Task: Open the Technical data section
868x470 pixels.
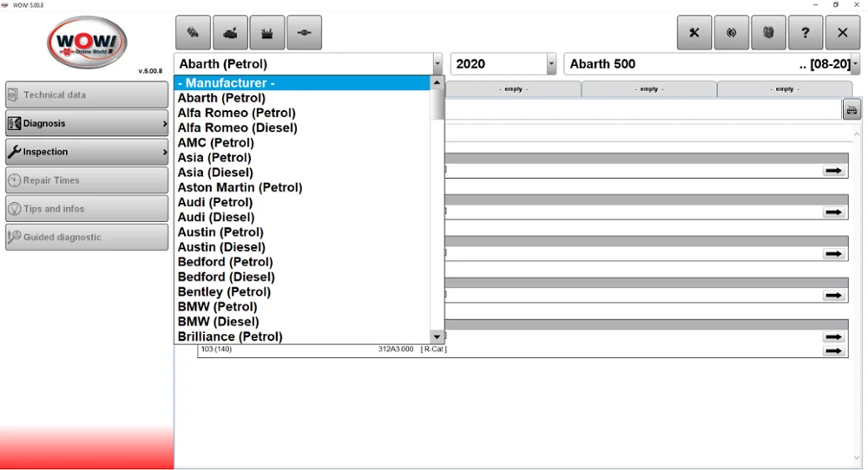Action: click(87, 95)
